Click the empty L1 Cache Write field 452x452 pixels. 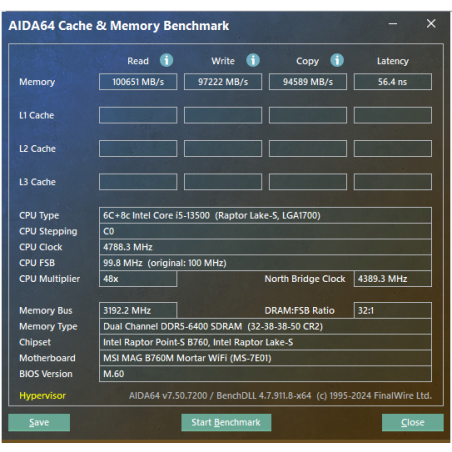[x=223, y=115]
